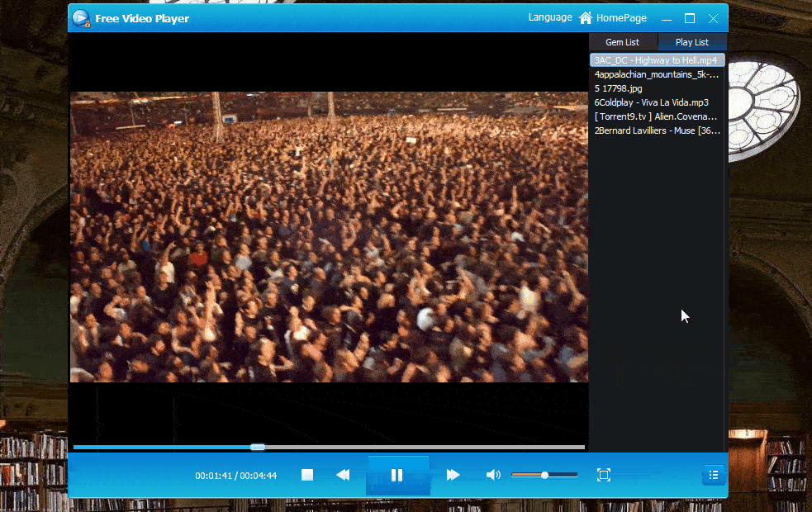Click the elapsed time display 00:01:41
Viewport: 812px width, 512px height.
pyautogui.click(x=213, y=475)
